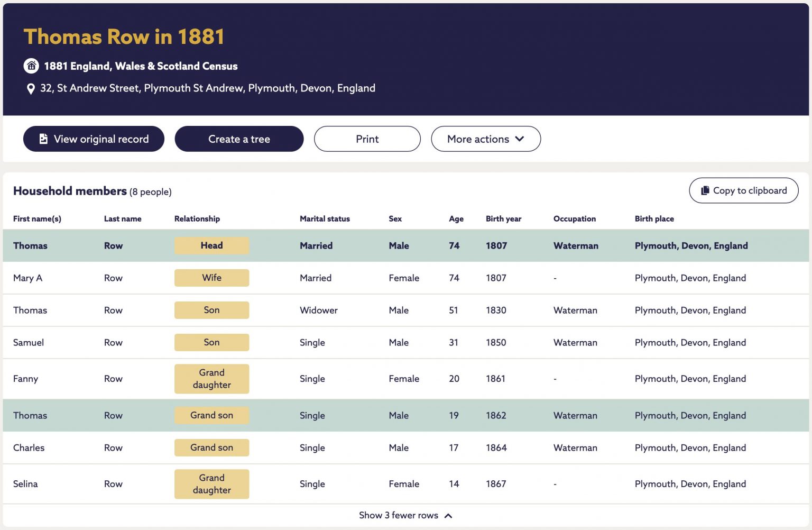
Task: Click Create a tree button
Action: click(239, 139)
